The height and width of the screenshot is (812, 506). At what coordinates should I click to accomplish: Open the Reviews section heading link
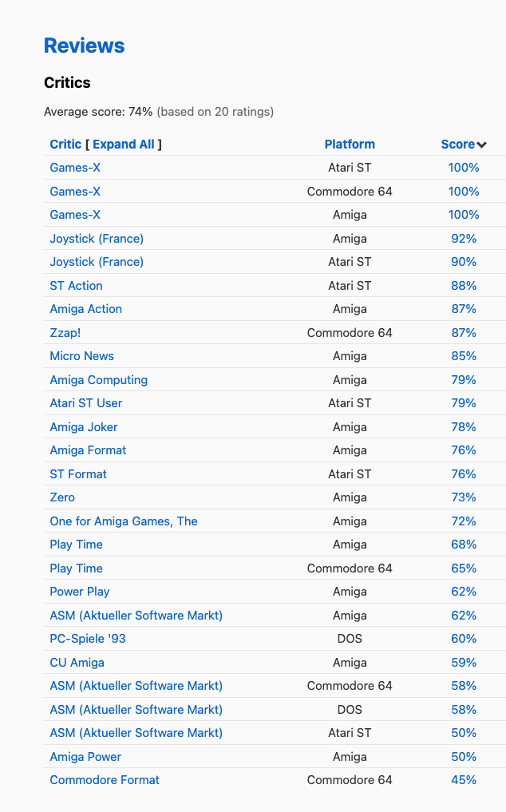(x=84, y=46)
